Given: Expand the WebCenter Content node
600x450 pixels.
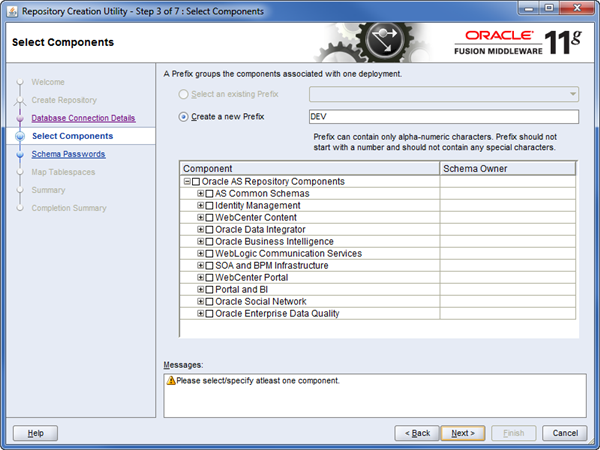Looking at the screenshot, I should click(x=200, y=217).
